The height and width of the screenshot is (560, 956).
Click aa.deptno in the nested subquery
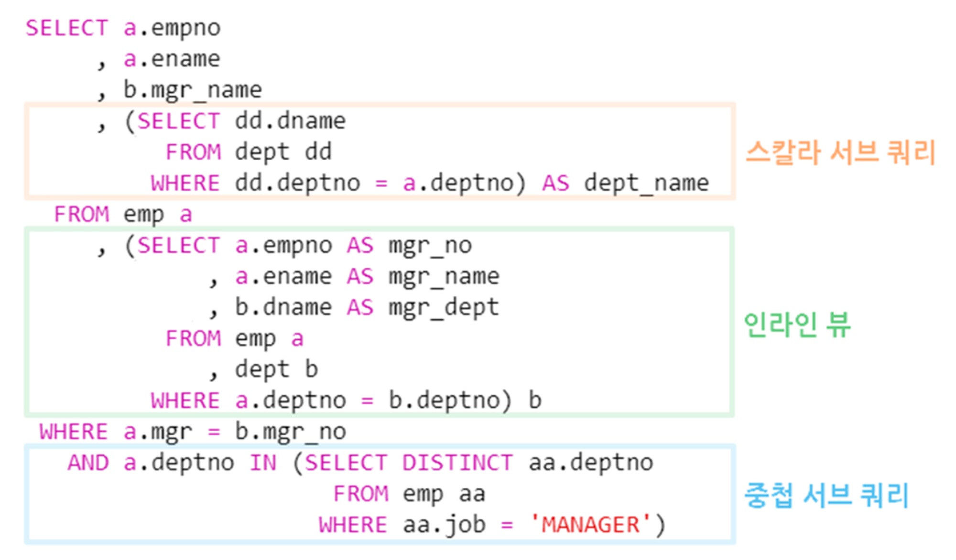591,463
